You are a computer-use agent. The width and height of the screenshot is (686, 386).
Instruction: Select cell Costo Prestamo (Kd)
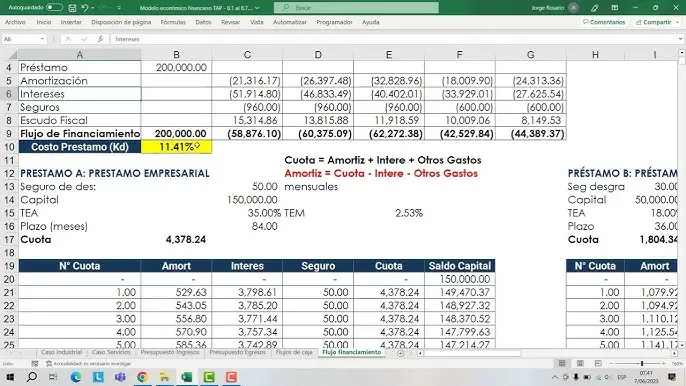pos(80,147)
